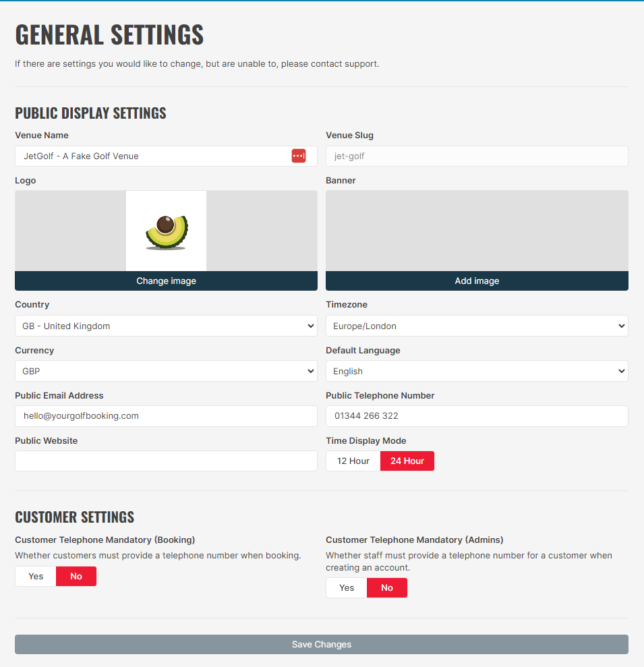Viewport: 644px width, 667px height.
Task: Open the Country dropdown
Action: pos(166,326)
